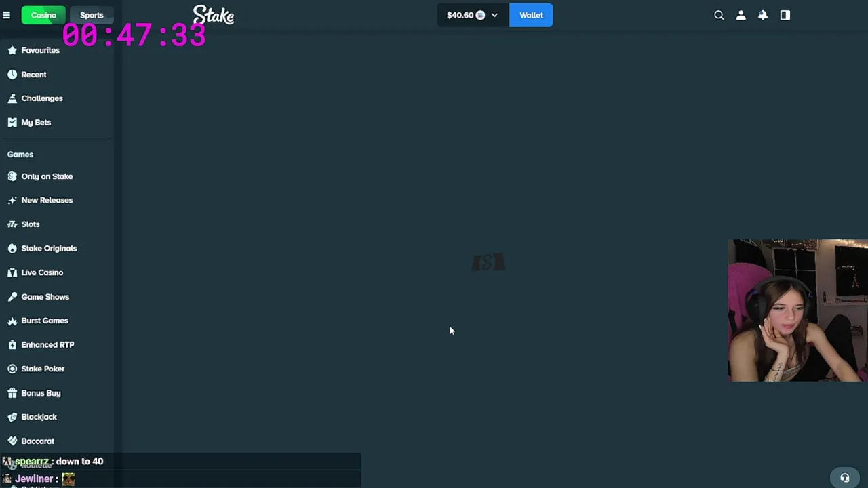
Task: Click the Favourites star icon
Action: click(x=12, y=50)
